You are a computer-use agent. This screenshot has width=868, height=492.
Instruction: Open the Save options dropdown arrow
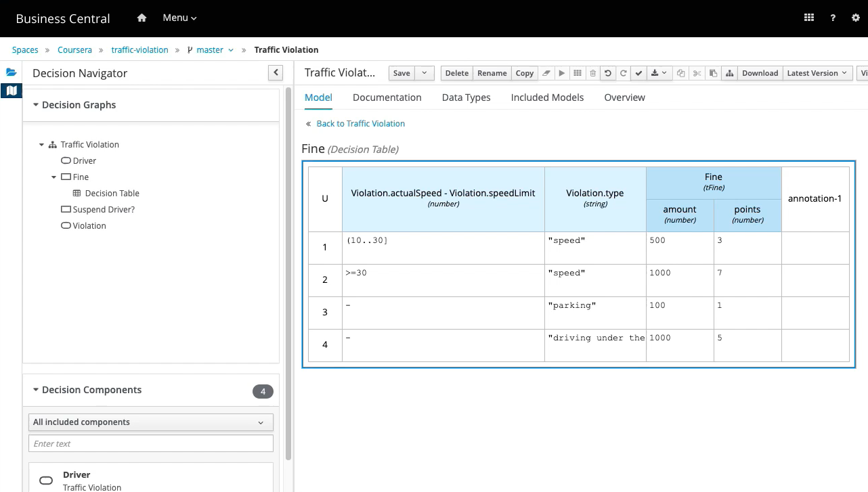point(425,73)
